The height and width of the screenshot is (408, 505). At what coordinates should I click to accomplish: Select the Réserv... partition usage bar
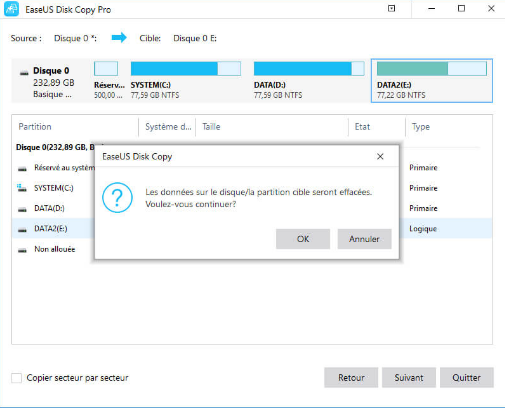tap(106, 68)
